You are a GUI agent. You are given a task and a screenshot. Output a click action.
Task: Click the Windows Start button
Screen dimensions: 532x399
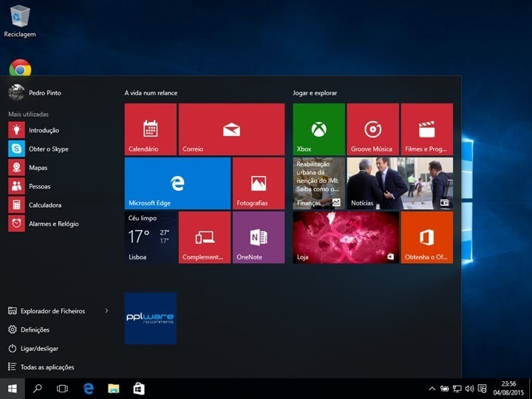click(x=13, y=389)
